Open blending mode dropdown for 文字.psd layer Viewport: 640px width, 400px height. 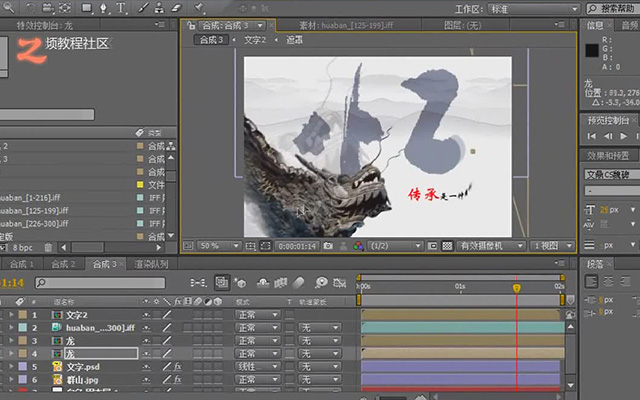coord(258,367)
